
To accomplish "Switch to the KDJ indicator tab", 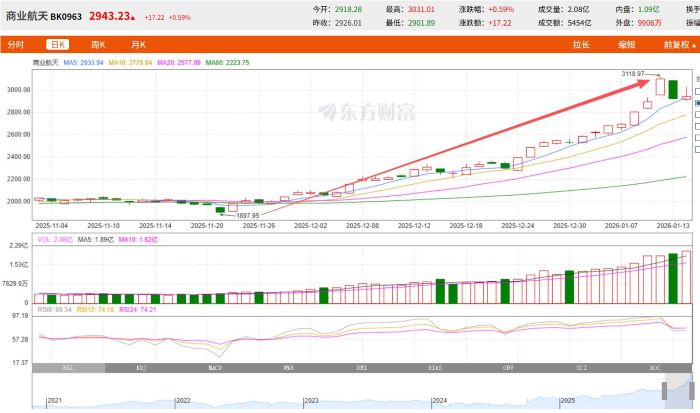I will [x=142, y=368].
